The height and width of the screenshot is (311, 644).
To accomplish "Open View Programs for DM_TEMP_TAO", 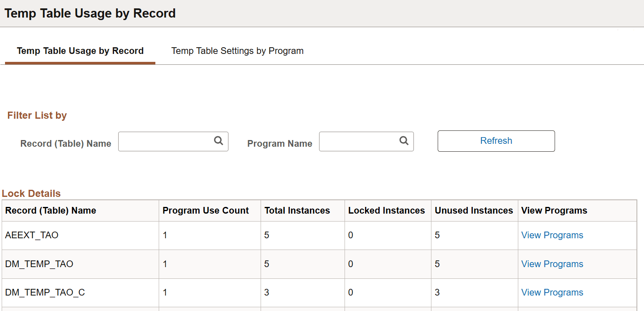I will pos(552,264).
